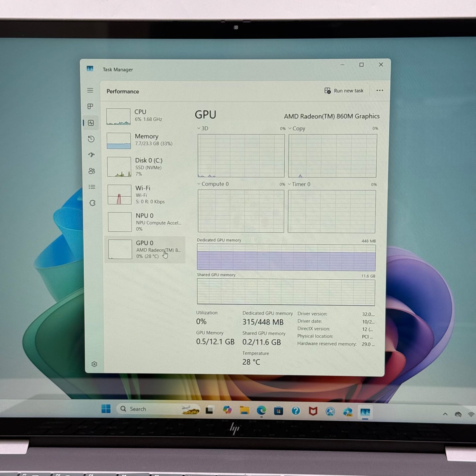Image resolution: width=476 pixels, height=476 pixels.
Task: Open the three-dots more options menu
Action: coord(379,91)
